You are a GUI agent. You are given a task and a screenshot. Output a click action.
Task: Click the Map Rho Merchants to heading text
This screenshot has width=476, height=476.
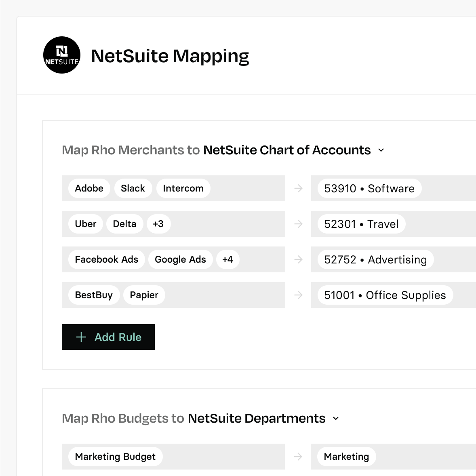(x=131, y=150)
